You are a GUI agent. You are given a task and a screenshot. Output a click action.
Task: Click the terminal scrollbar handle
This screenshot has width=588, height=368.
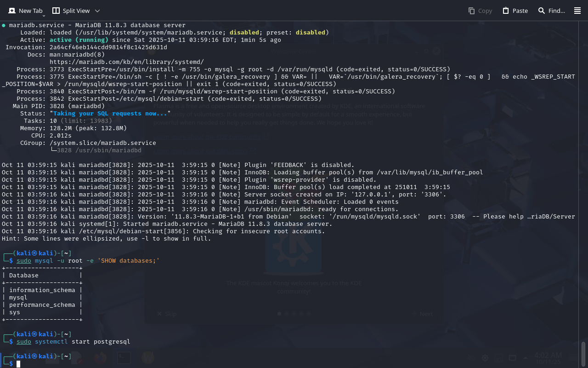tap(583, 353)
